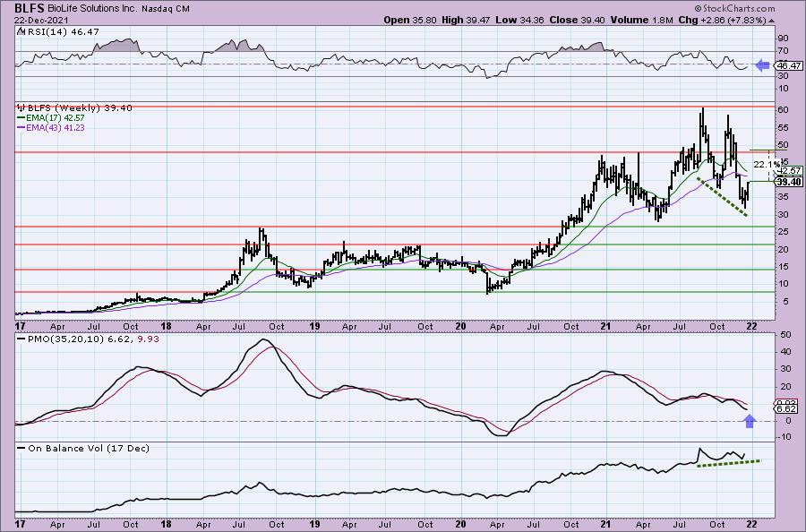Click the 46.47 RSI value tag on right axis

[789, 65]
